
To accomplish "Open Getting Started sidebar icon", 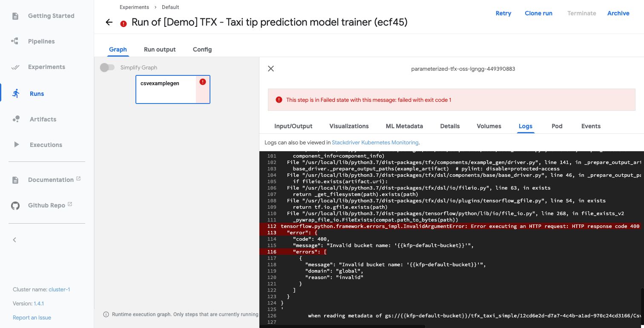I will pyautogui.click(x=15, y=16).
